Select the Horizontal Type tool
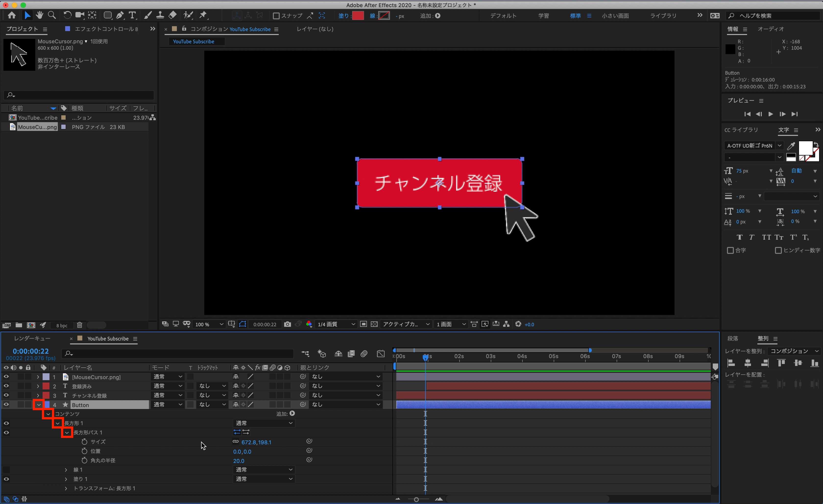The image size is (823, 504). 132,15
